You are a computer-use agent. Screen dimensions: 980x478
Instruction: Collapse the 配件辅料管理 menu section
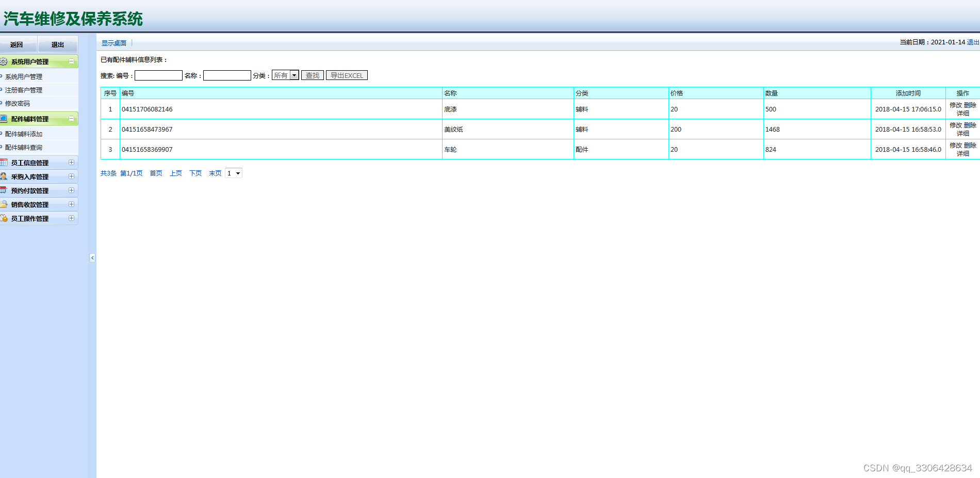(x=72, y=119)
